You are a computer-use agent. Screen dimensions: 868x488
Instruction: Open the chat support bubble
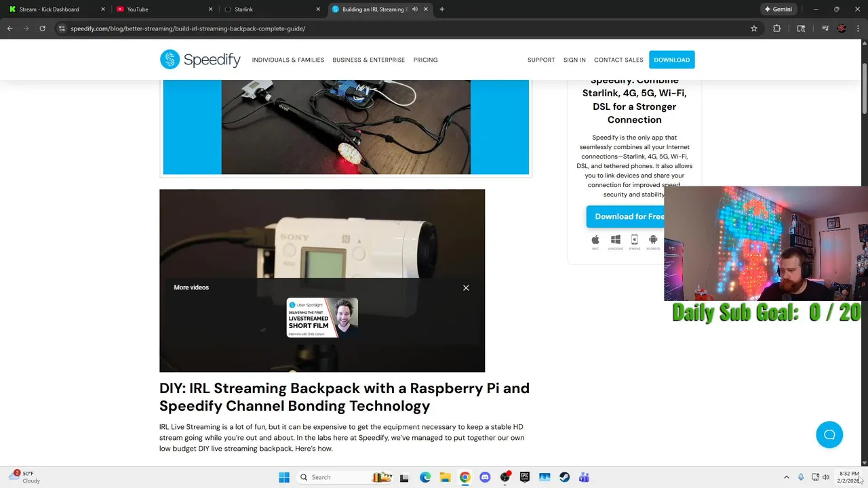point(829,434)
